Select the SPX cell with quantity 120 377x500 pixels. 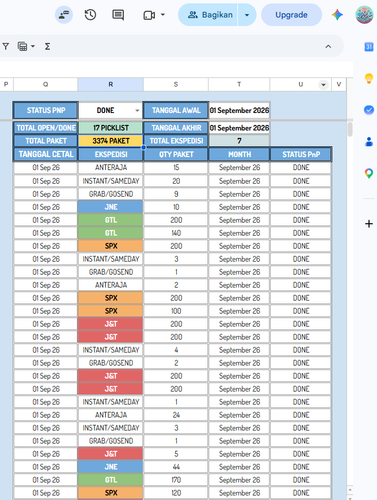coord(111,493)
